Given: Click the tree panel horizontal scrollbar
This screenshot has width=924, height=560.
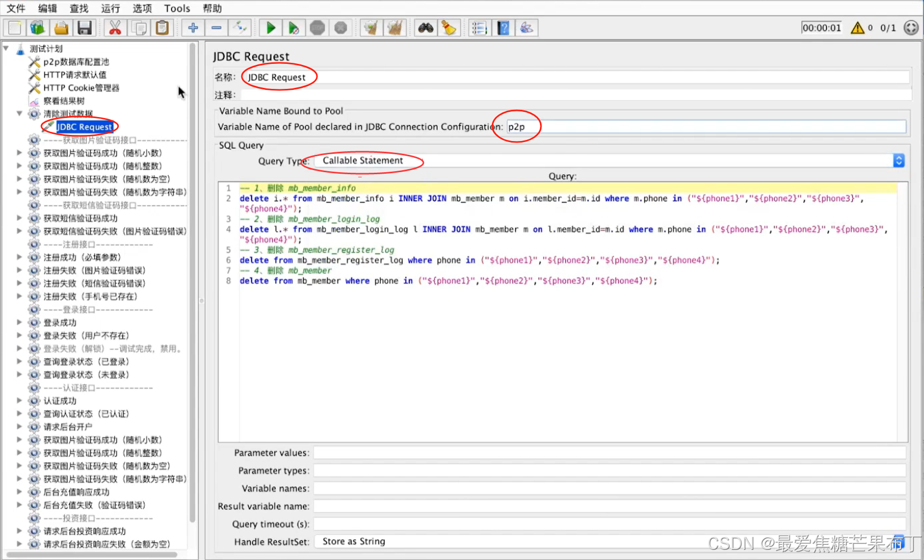Looking at the screenshot, I should click(x=92, y=554).
